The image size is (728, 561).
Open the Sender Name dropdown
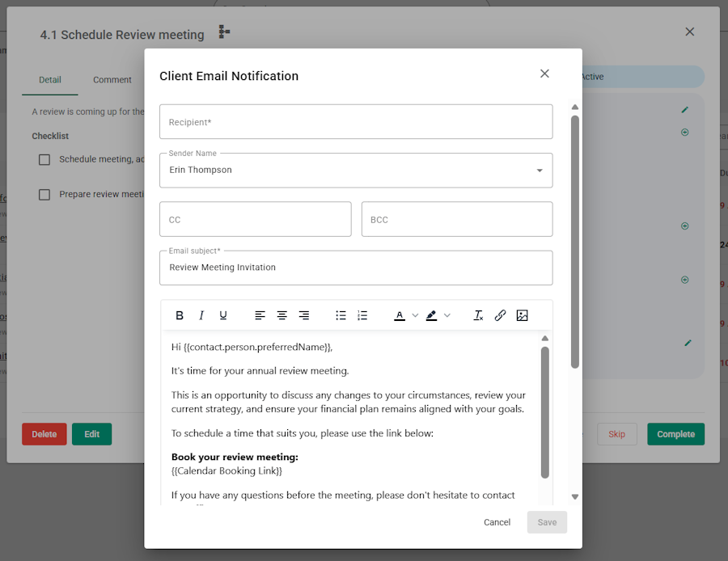pyautogui.click(x=356, y=171)
